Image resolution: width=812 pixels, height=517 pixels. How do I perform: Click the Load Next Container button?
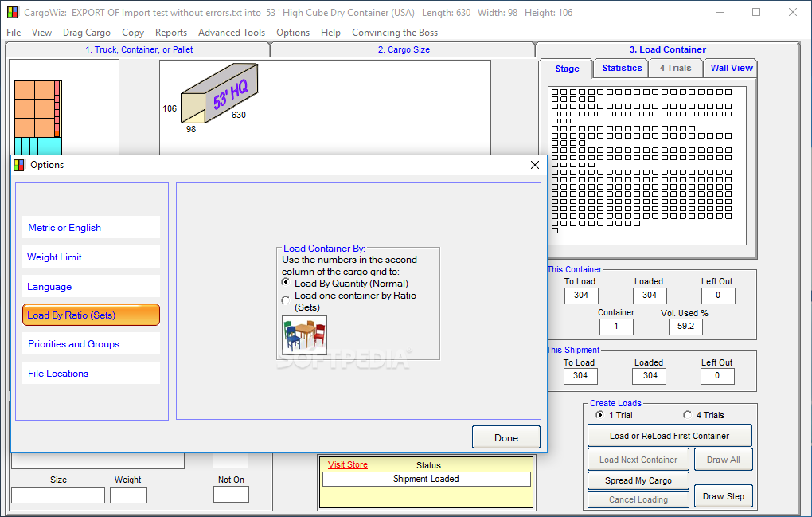(638, 460)
